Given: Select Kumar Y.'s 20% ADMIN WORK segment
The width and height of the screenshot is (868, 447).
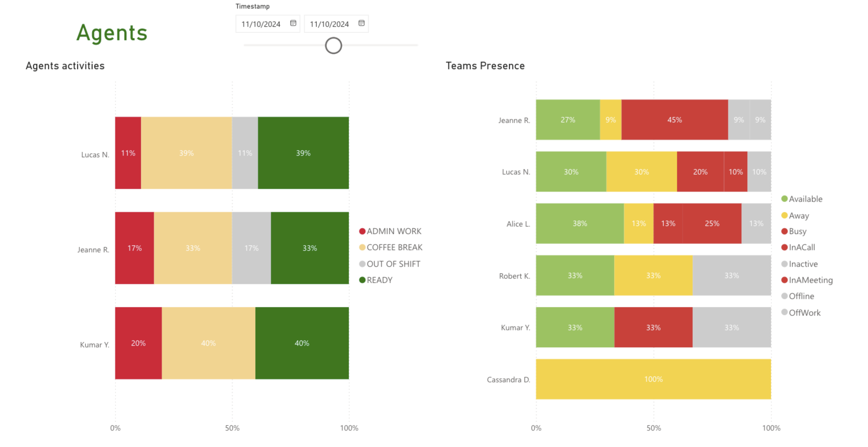Looking at the screenshot, I should pyautogui.click(x=138, y=343).
